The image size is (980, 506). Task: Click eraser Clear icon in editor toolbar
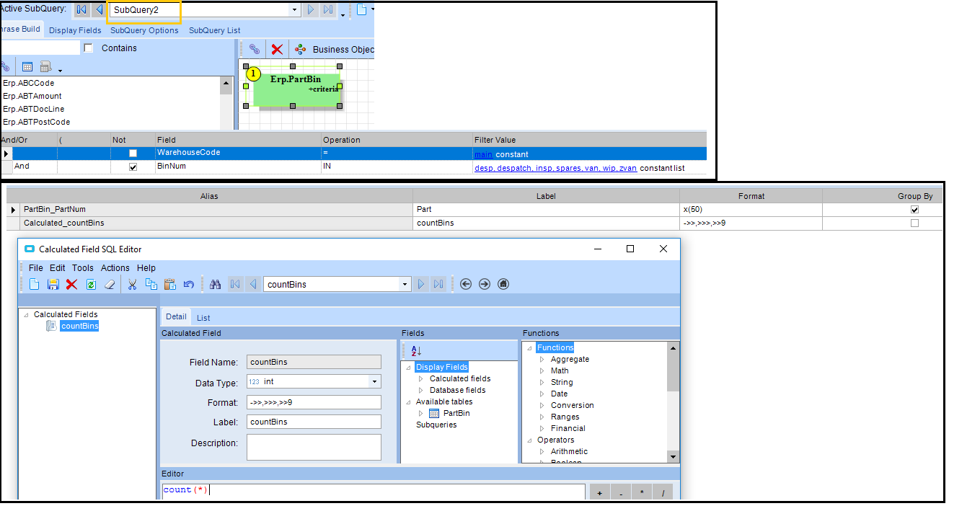point(110,284)
